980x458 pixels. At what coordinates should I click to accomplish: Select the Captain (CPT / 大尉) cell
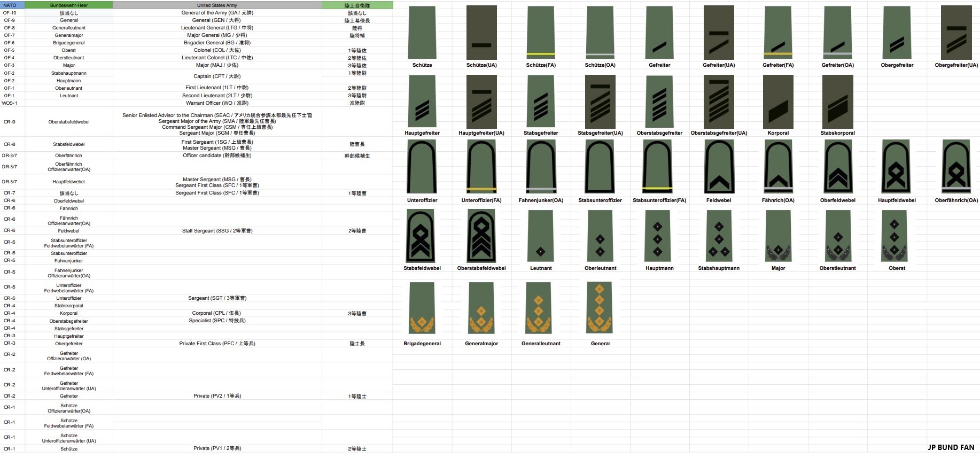(217, 76)
